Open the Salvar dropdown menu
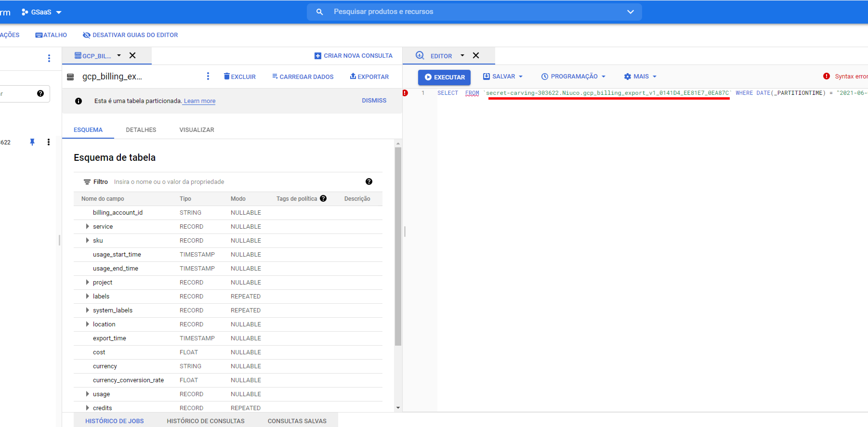The image size is (868, 427). click(x=503, y=77)
